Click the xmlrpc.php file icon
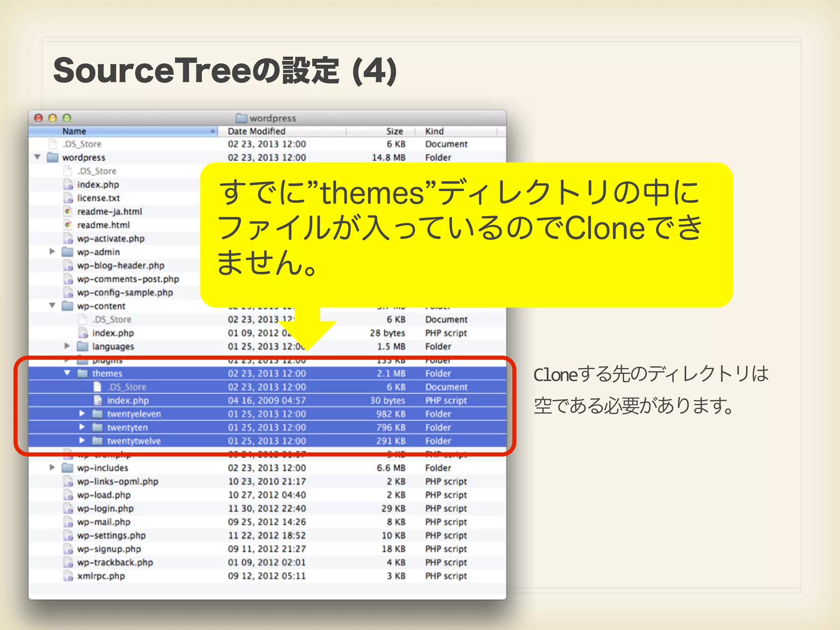 tap(68, 576)
